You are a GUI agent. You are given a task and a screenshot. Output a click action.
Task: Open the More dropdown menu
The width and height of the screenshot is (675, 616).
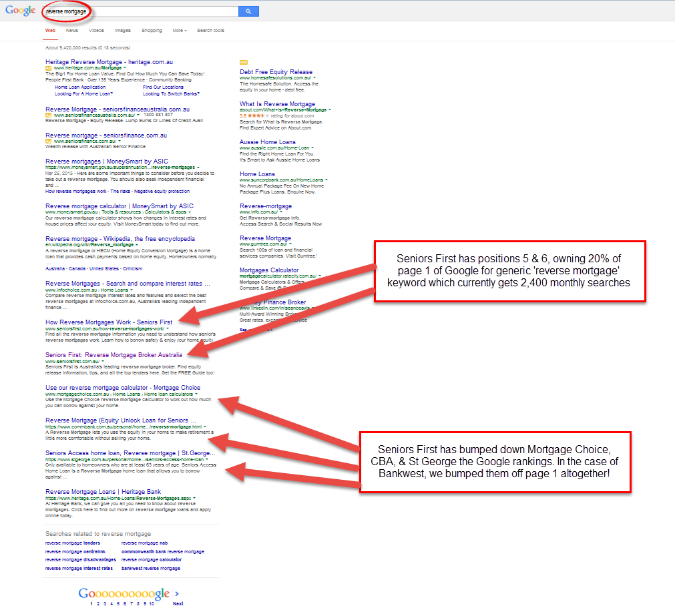point(180,31)
